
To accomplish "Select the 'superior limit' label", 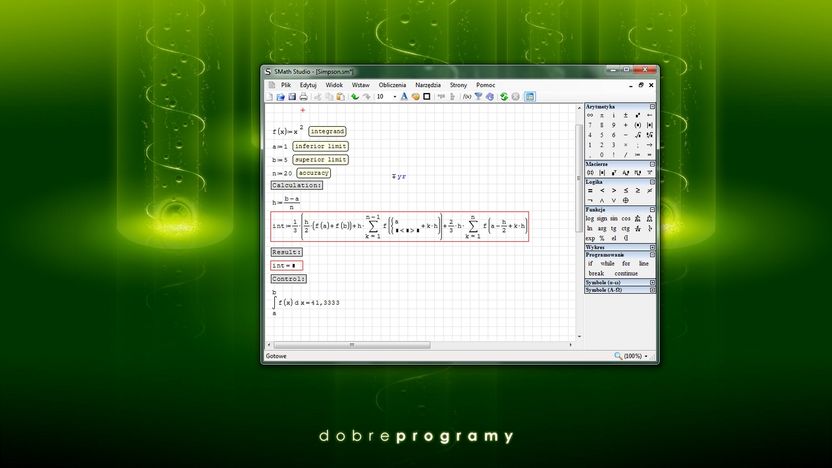I will coord(320,159).
